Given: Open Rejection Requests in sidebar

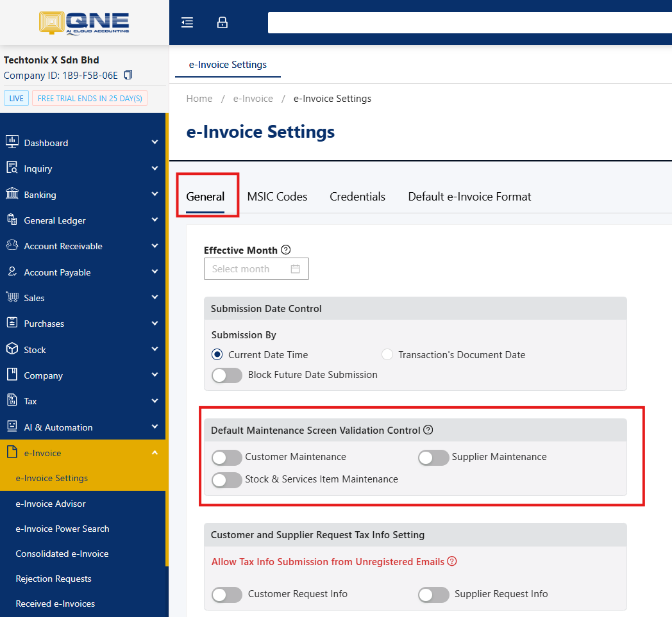Looking at the screenshot, I should pyautogui.click(x=53, y=579).
